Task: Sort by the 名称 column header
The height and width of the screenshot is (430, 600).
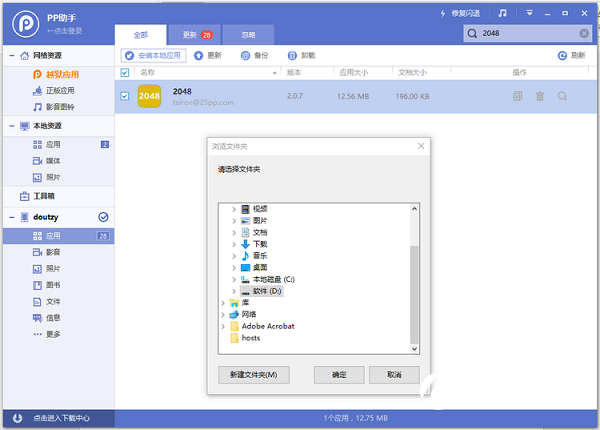Action: tap(148, 72)
